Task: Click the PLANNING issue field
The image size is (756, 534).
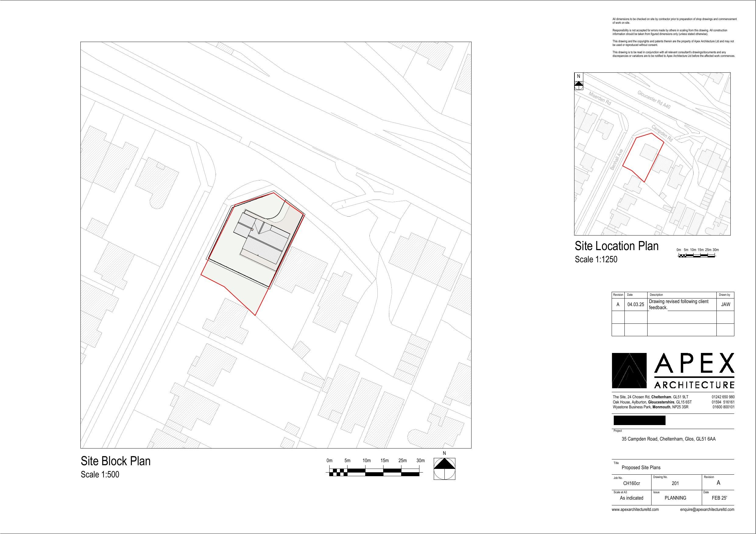Action: click(x=675, y=498)
